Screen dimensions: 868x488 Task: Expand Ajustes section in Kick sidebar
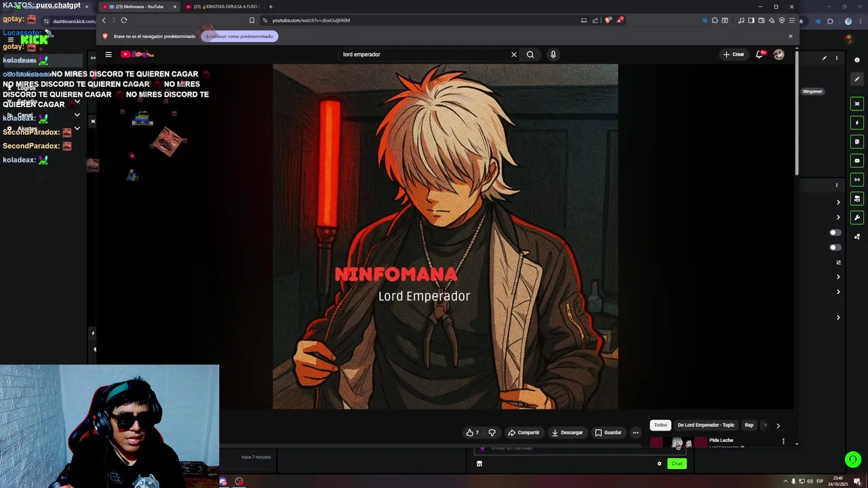tap(77, 129)
